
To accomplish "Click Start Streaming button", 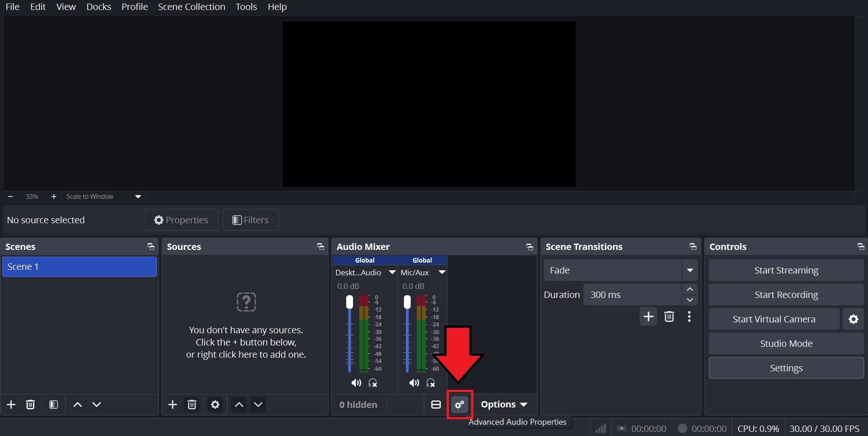I will coord(786,270).
